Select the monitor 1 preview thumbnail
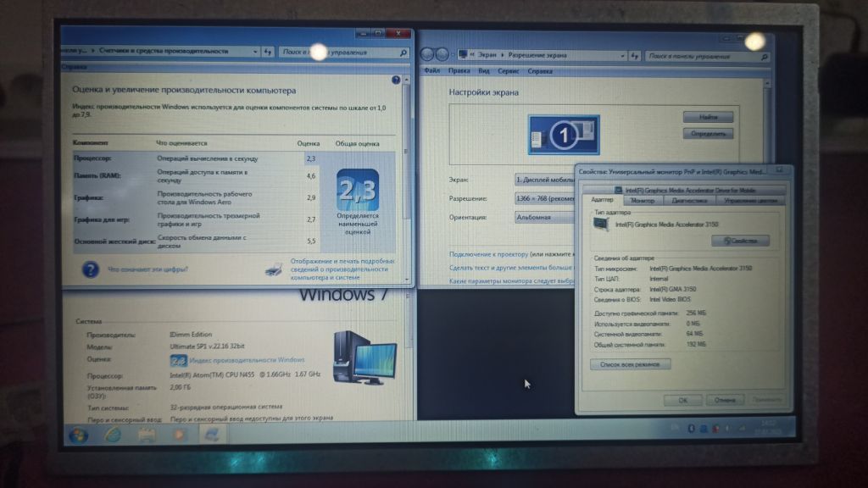Viewport: 868px width, 488px height. pyautogui.click(x=564, y=135)
